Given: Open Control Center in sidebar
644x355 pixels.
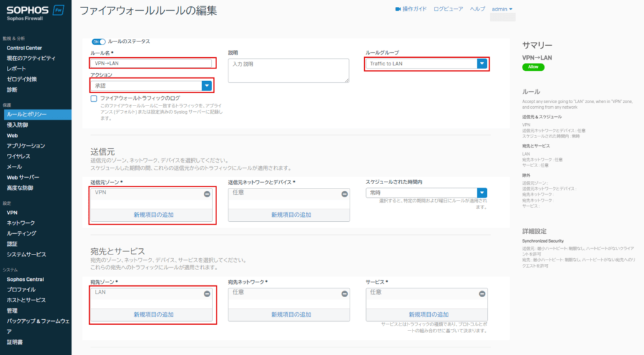Looking at the screenshot, I should [x=25, y=48].
